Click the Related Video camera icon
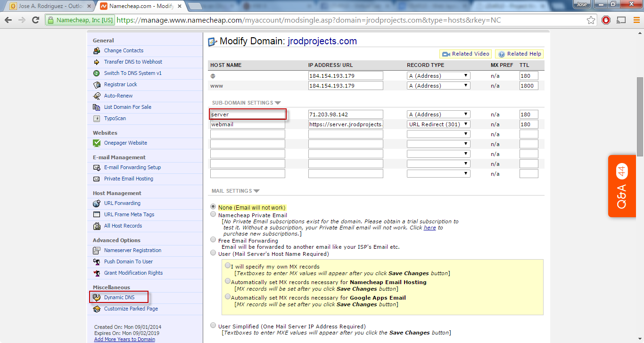Image resolution: width=644 pixels, height=343 pixels. click(x=446, y=54)
